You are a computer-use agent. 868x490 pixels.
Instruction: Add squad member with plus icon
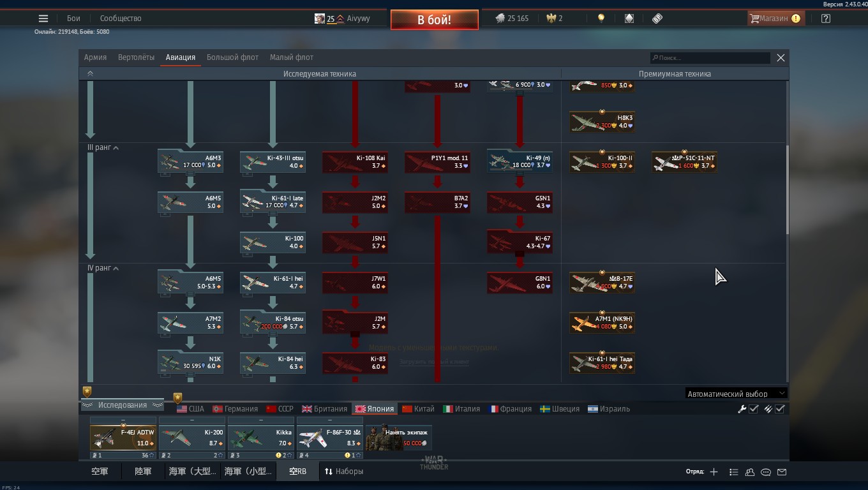click(x=714, y=472)
